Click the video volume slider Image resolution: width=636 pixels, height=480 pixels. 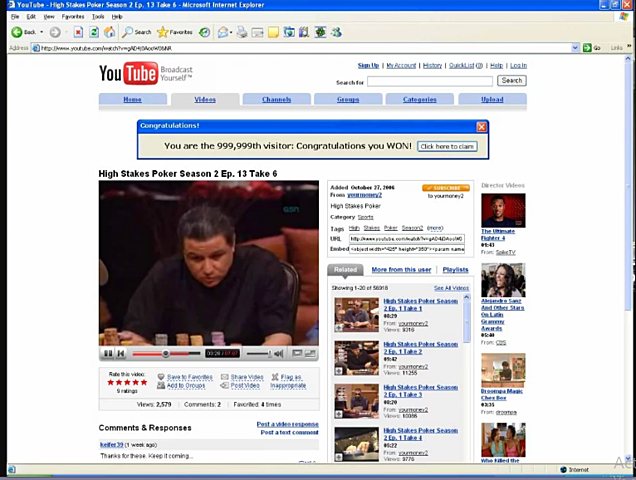click(259, 354)
